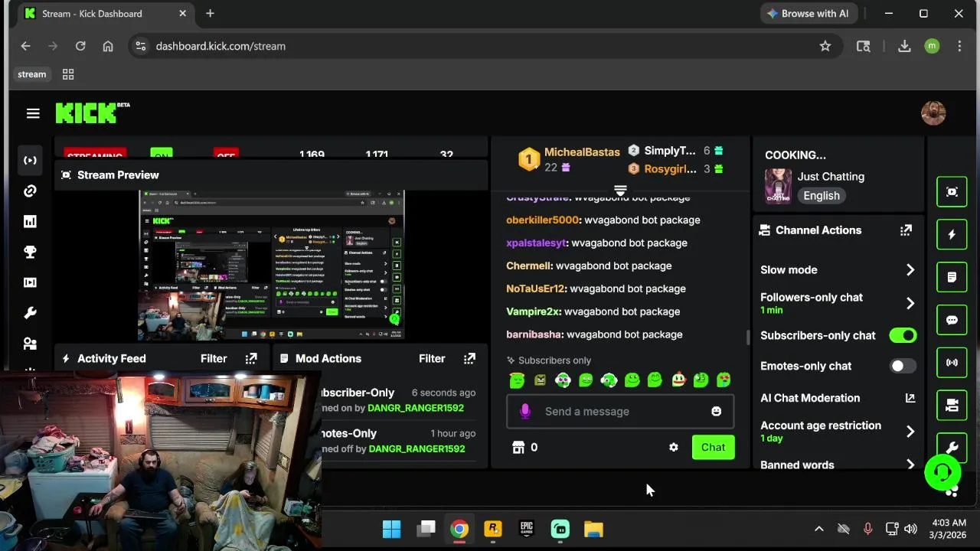Open the chat shop icon

[x=518, y=448]
